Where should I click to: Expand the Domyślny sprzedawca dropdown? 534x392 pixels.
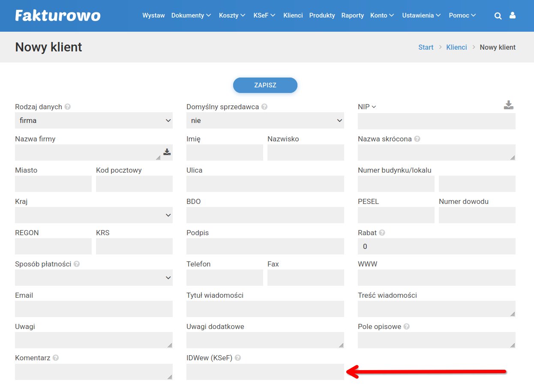(x=265, y=120)
